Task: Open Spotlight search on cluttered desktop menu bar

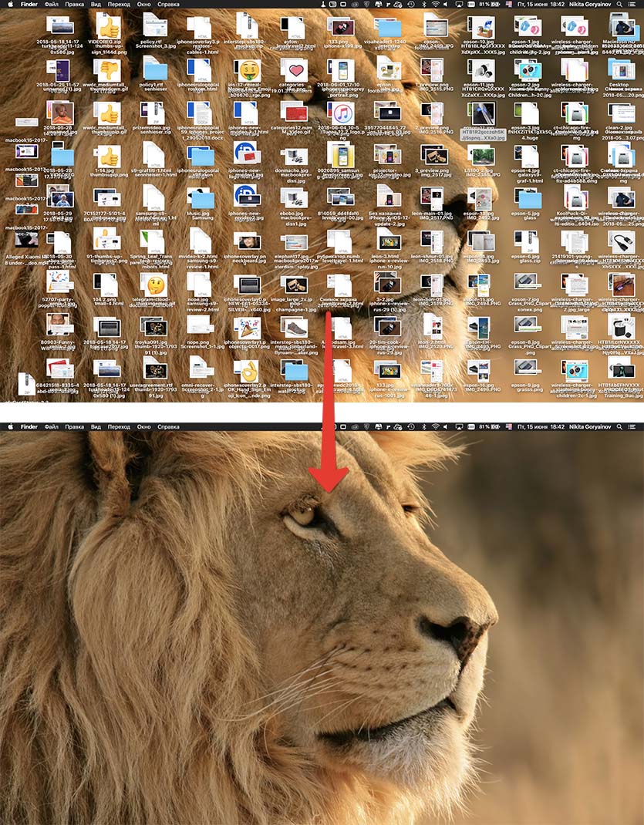Action: (x=619, y=4)
